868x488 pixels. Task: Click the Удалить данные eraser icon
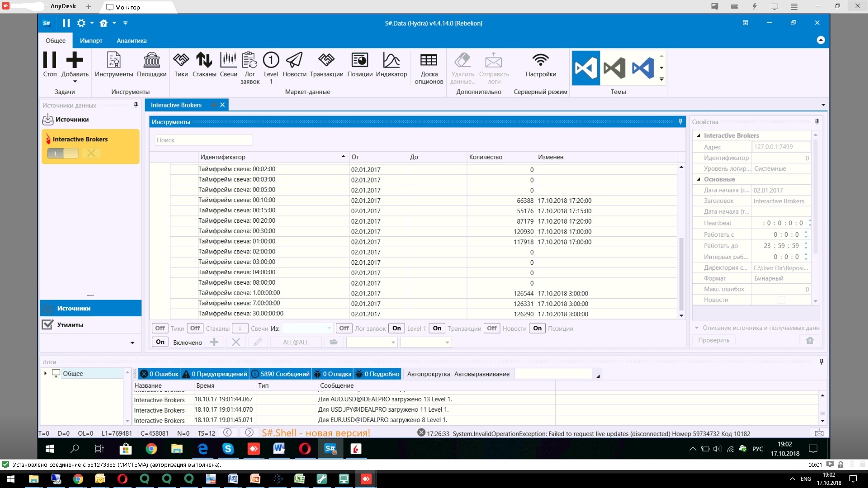coord(462,60)
